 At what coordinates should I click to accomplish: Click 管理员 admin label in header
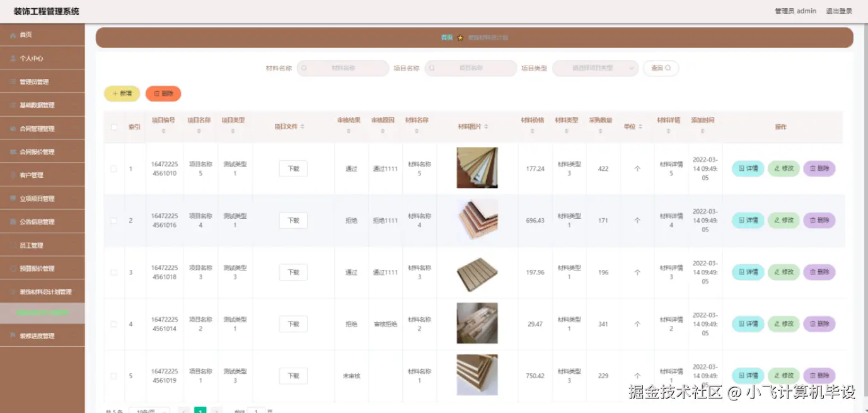[x=796, y=11]
